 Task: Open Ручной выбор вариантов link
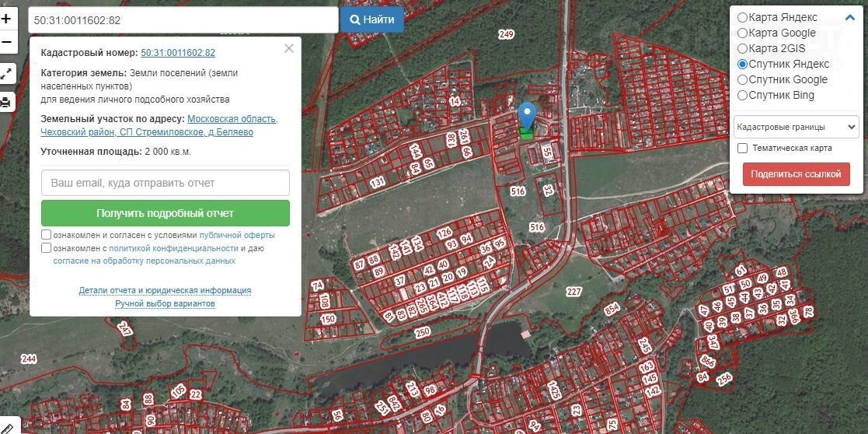pyautogui.click(x=165, y=303)
